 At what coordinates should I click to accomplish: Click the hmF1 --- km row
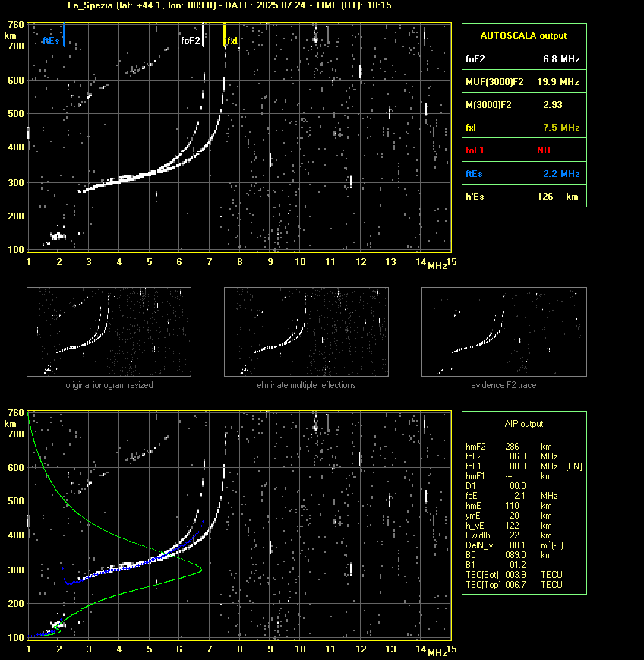pyautogui.click(x=509, y=476)
